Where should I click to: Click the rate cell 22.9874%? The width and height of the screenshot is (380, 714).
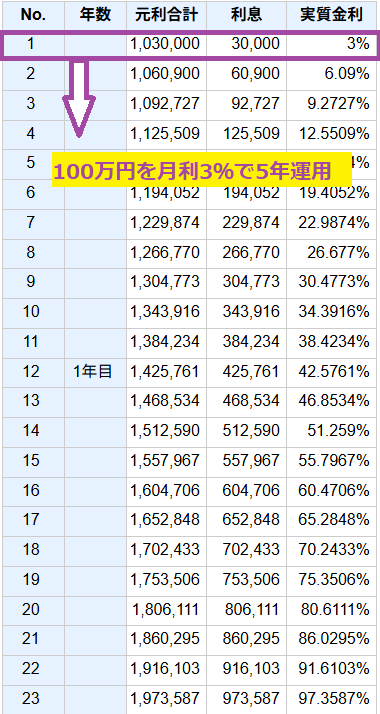(332, 223)
